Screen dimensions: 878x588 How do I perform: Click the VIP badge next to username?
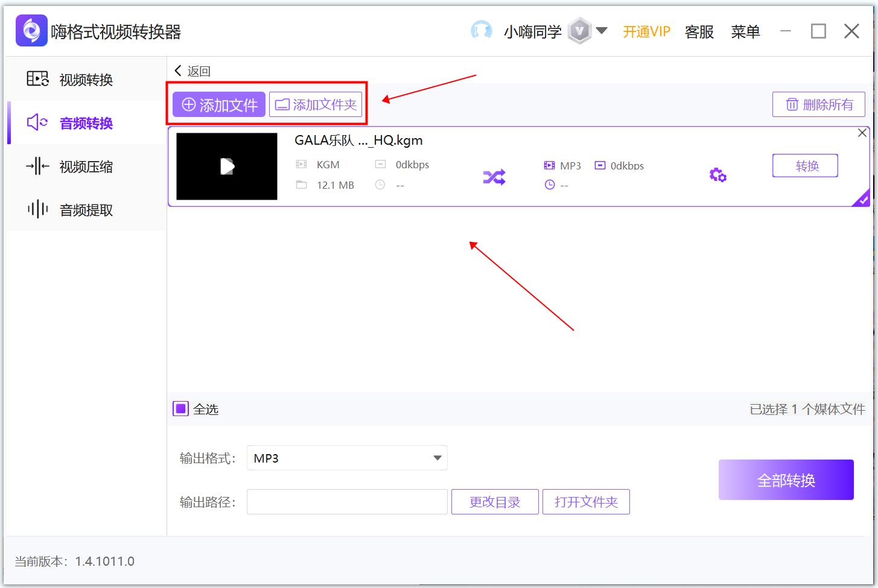pos(579,30)
